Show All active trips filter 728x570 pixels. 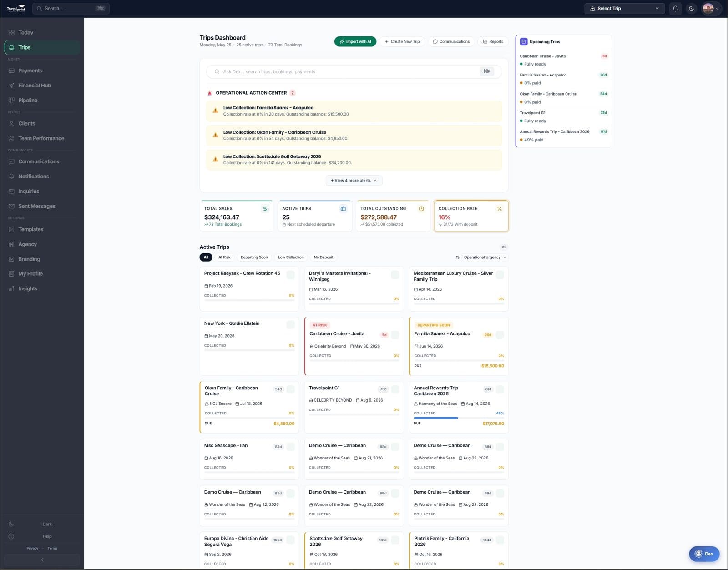[206, 257]
